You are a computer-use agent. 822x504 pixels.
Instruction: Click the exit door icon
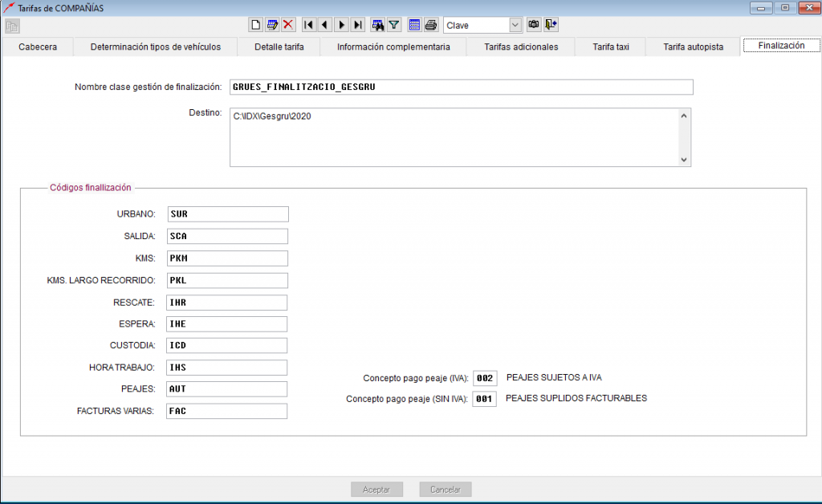551,25
